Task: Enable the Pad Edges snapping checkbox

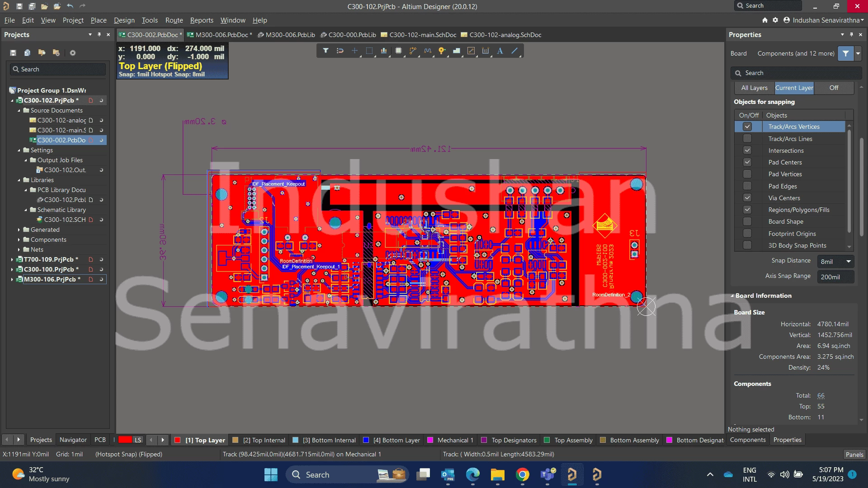Action: pos(747,186)
